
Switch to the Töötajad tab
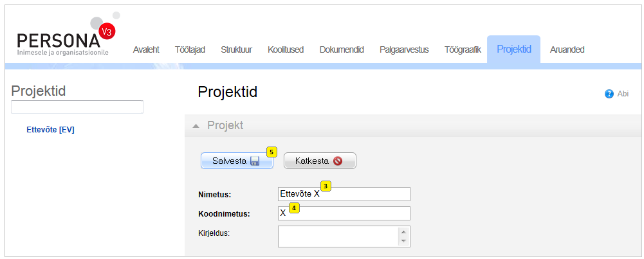[x=190, y=49]
